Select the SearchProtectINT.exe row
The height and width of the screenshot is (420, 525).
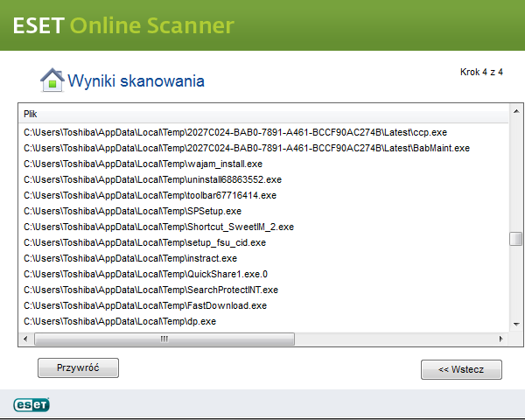tap(264, 290)
